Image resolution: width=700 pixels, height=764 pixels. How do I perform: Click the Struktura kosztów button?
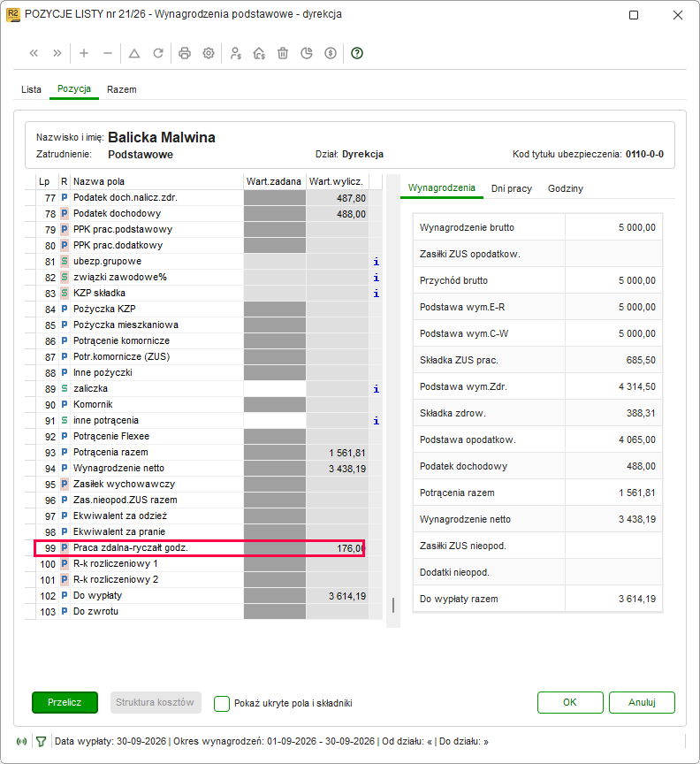point(156,702)
